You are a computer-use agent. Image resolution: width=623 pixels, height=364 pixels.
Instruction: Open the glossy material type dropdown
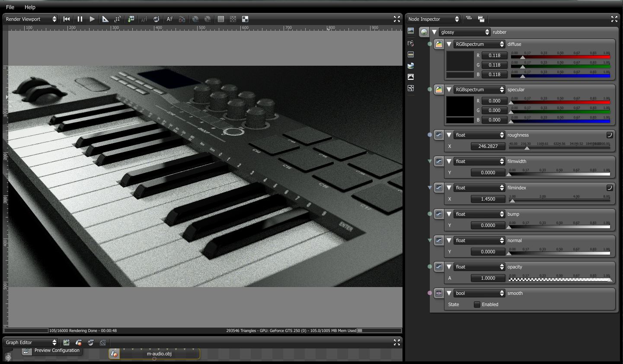464,32
